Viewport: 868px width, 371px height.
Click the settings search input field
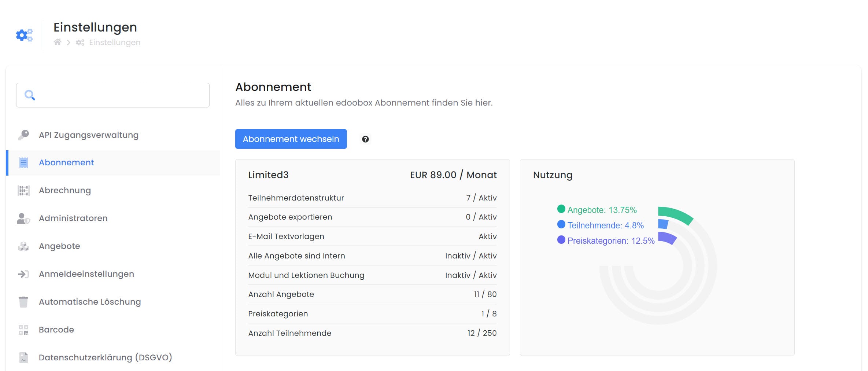[113, 95]
